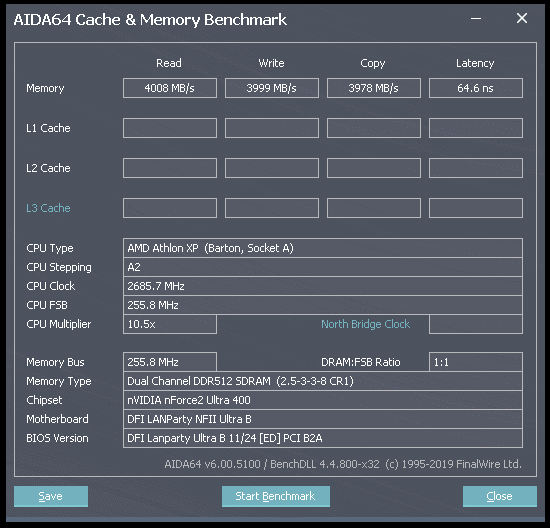Click the L3 Cache Latency field

coord(476,208)
